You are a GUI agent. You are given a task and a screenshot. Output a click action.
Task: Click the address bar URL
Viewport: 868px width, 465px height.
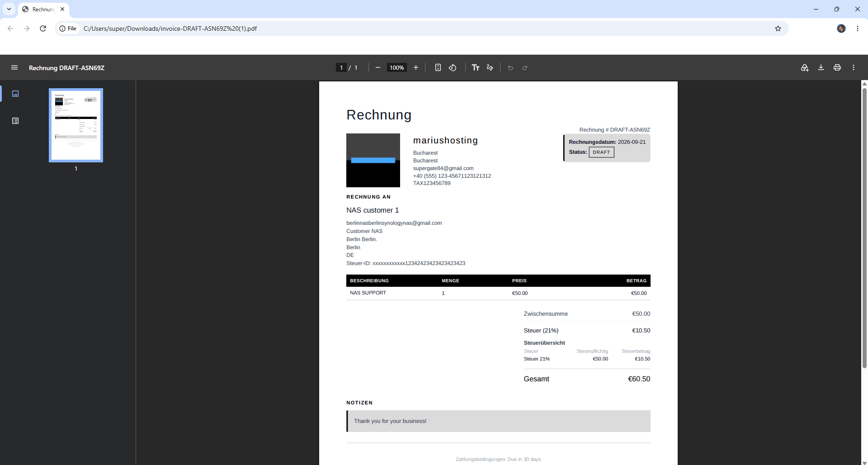(170, 28)
